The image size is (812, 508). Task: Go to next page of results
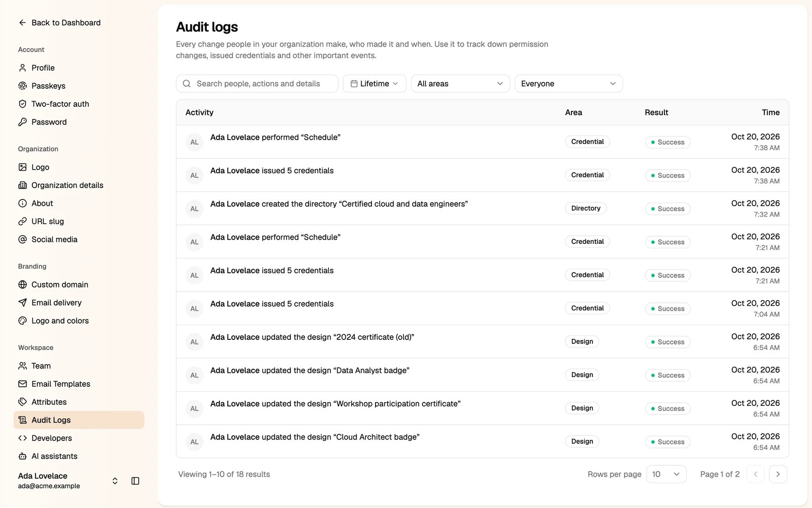tap(778, 474)
